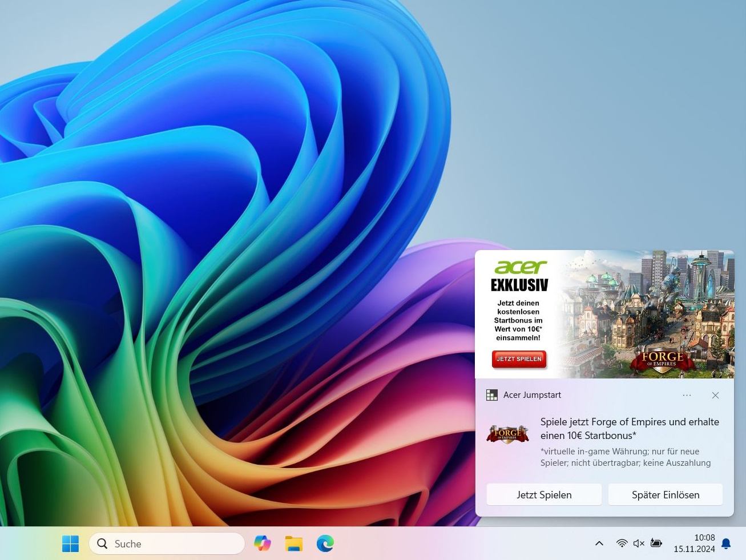The height and width of the screenshot is (560, 746).
Task: Open File Explorer from the taskbar
Action: click(294, 543)
